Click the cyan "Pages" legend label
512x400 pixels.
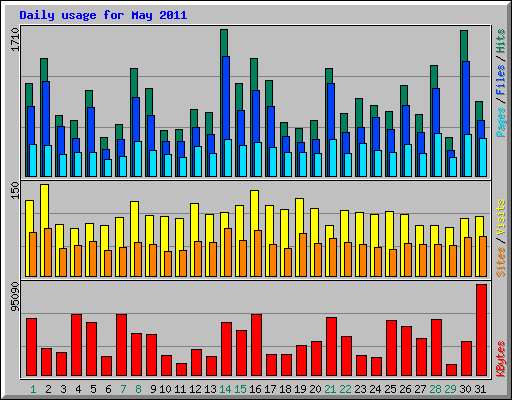(x=501, y=122)
